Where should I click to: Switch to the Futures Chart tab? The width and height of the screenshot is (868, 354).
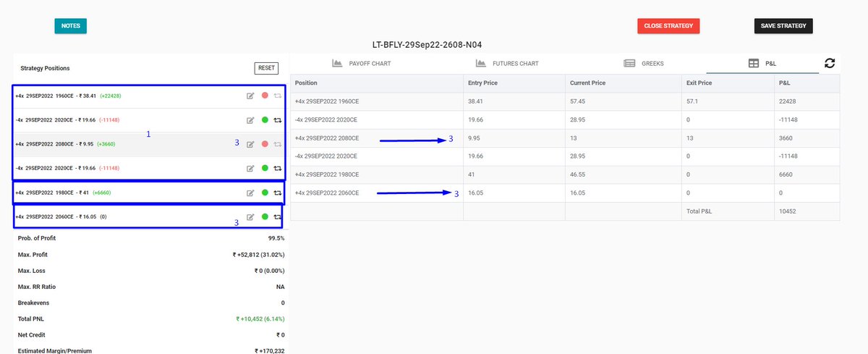[x=506, y=64]
